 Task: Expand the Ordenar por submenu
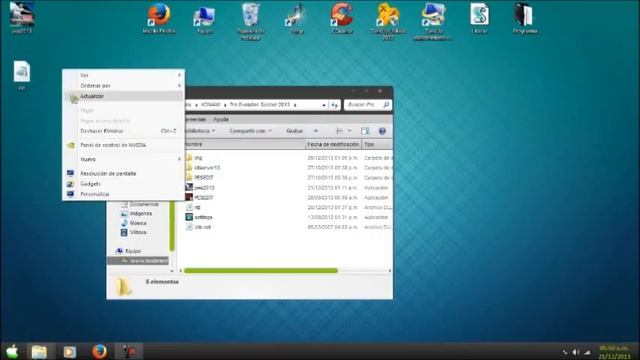[x=123, y=86]
